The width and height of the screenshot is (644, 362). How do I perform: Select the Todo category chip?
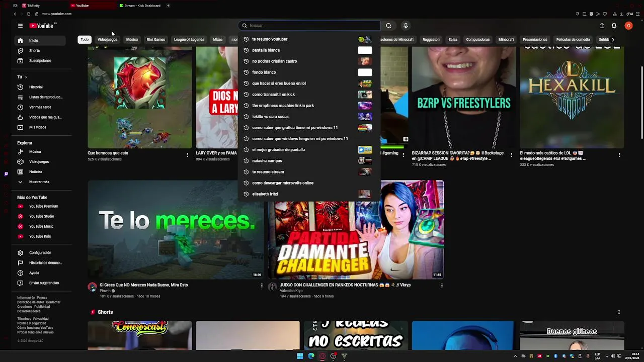click(85, 39)
